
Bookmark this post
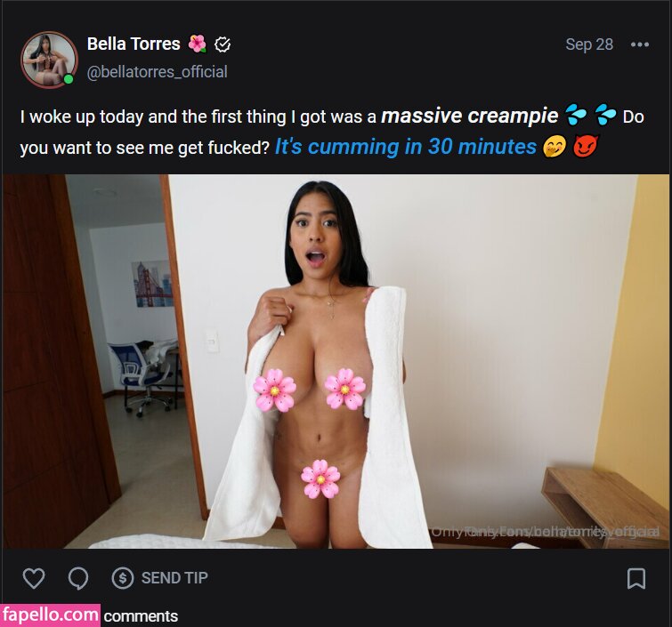[x=636, y=578]
